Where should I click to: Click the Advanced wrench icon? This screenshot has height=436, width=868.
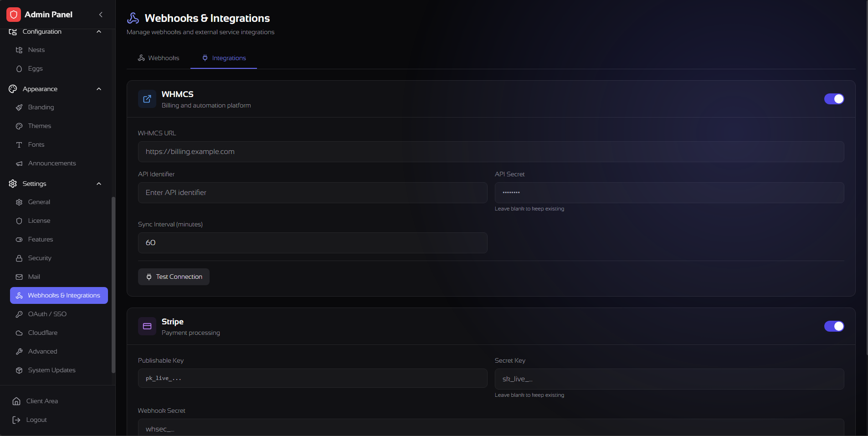pyautogui.click(x=19, y=352)
